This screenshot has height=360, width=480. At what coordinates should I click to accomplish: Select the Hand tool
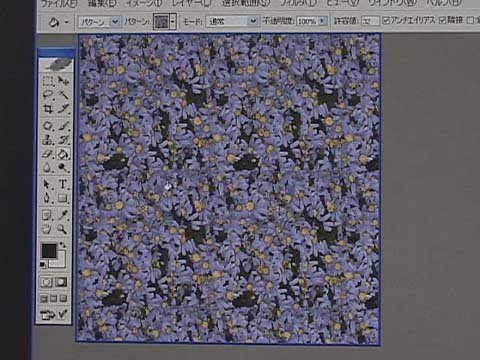(x=48, y=229)
